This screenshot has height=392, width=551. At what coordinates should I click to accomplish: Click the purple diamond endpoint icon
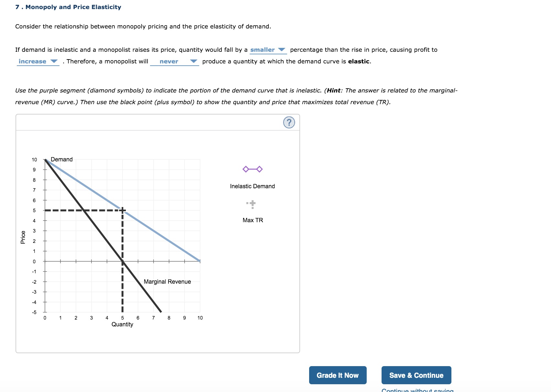click(245, 169)
